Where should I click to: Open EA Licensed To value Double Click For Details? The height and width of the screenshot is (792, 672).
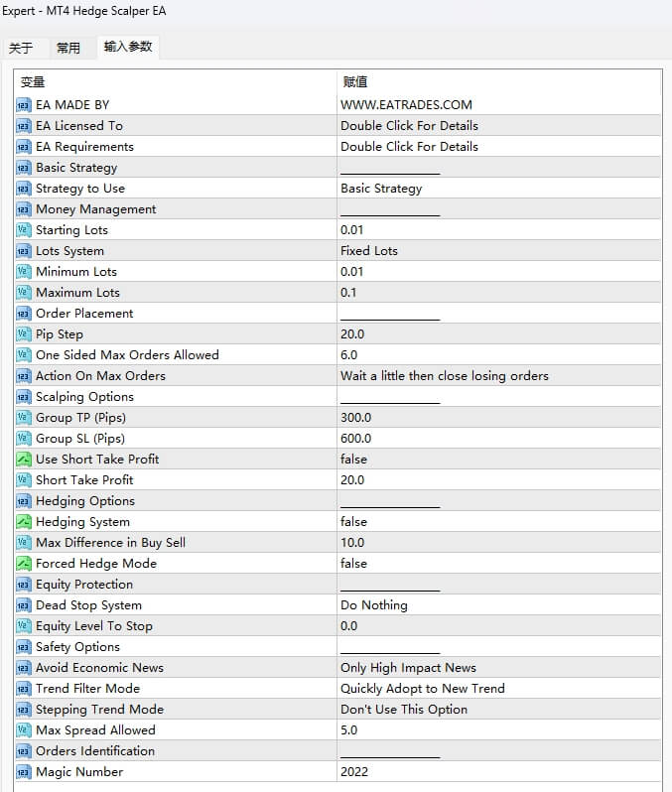click(409, 126)
